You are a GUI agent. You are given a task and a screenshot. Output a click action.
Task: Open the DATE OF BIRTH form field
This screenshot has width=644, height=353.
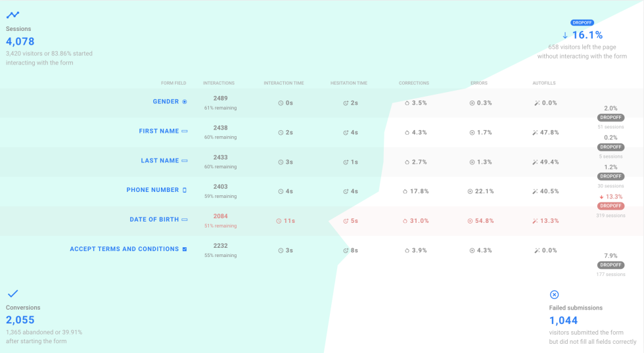click(x=154, y=220)
